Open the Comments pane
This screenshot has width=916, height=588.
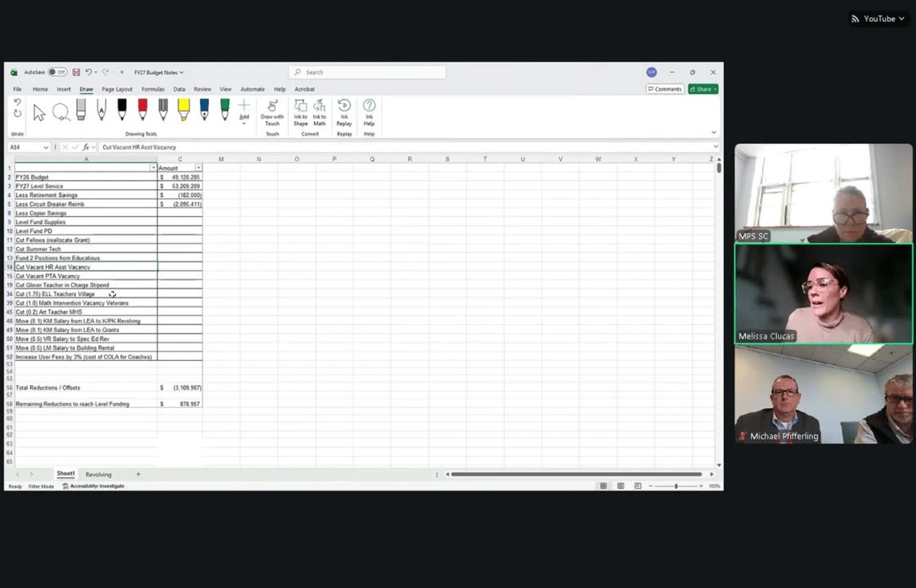tap(664, 88)
